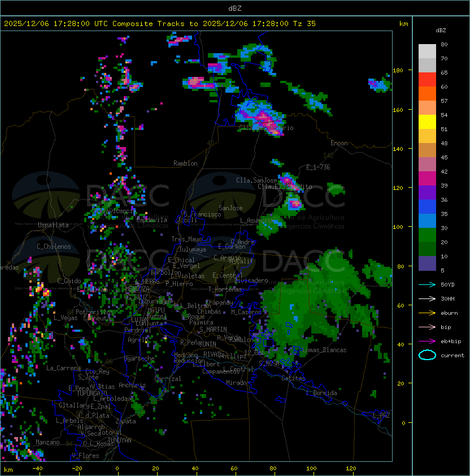Click the 'C_Chilenos' map label
Viewport: 470px width, 476px height.
coord(54,246)
